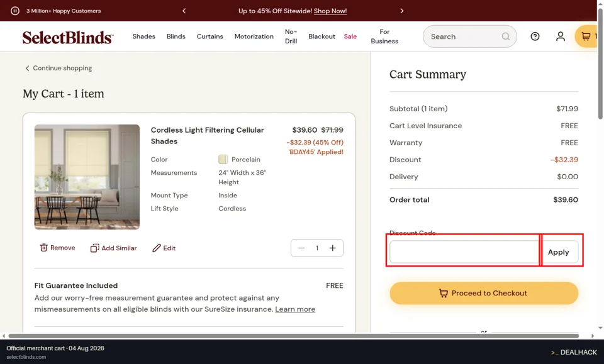The image size is (604, 364).
Task: Select the Order total amount $39.60
Action: click(566, 200)
